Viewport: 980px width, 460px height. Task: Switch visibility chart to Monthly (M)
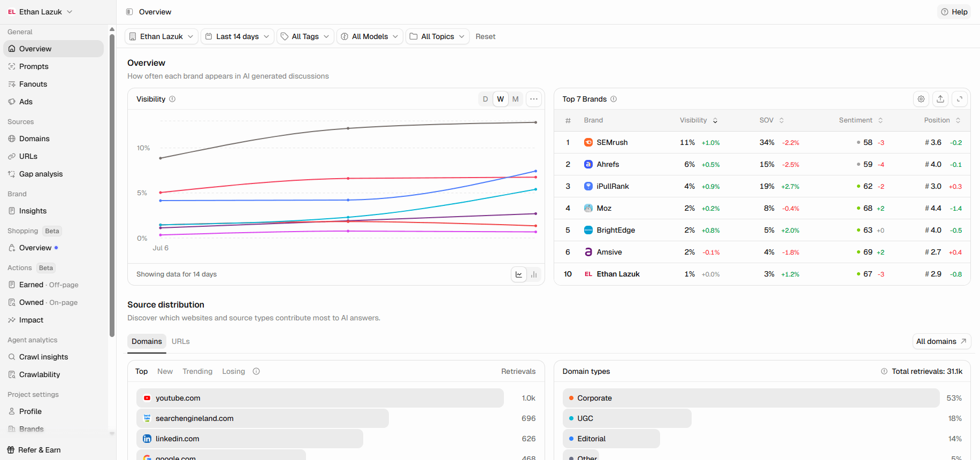point(516,99)
